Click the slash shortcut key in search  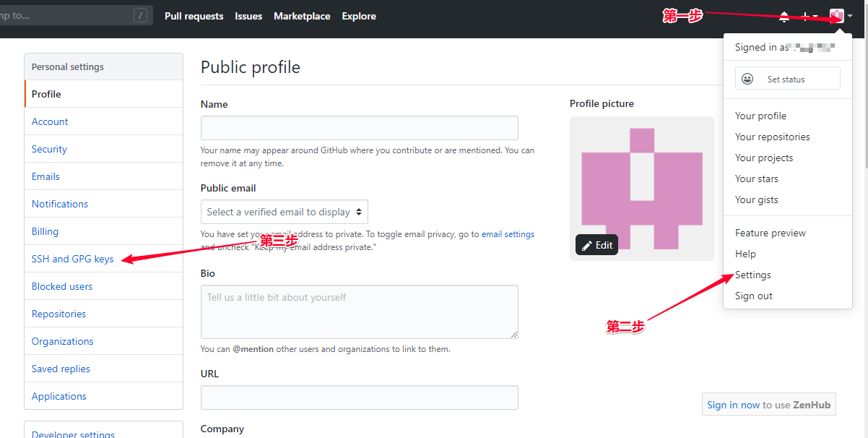coord(141,15)
